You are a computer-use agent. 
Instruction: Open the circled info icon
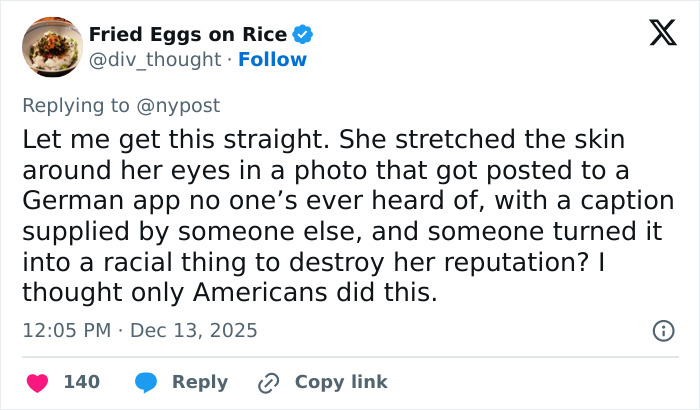click(x=662, y=330)
